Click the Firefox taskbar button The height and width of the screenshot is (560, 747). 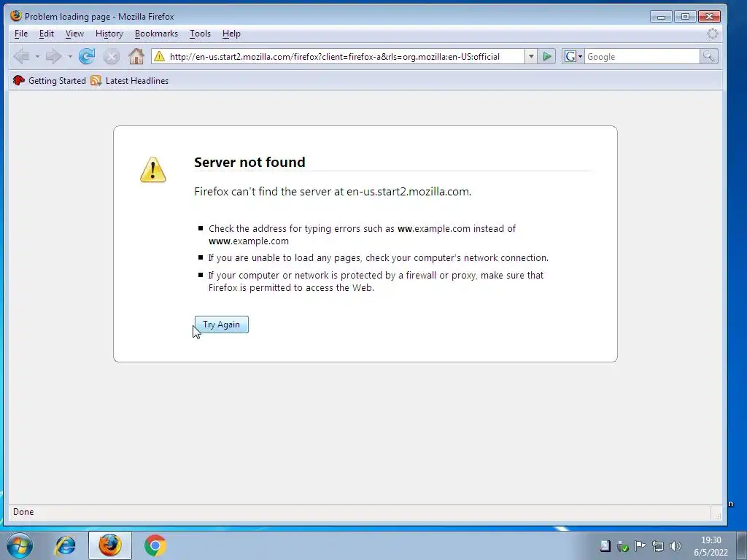click(110, 545)
